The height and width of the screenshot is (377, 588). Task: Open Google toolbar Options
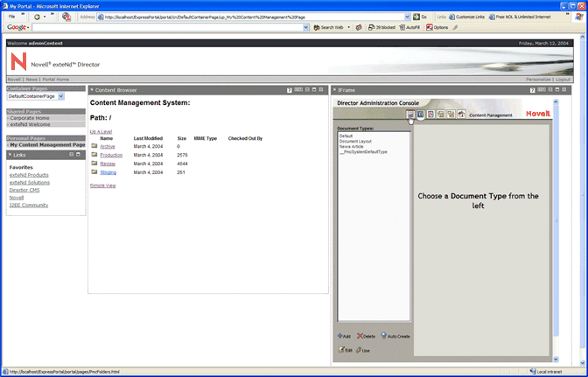pyautogui.click(x=437, y=27)
